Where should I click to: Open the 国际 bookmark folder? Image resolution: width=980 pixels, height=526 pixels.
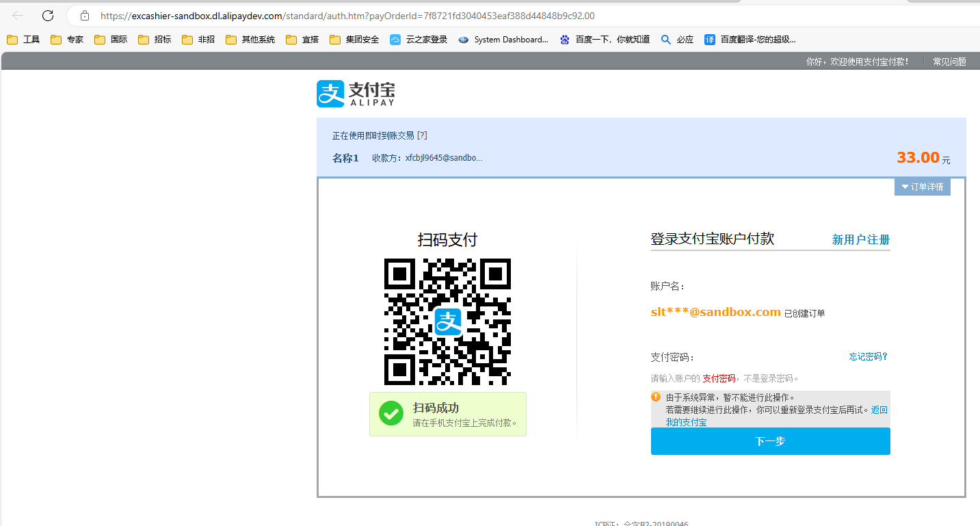coord(111,40)
